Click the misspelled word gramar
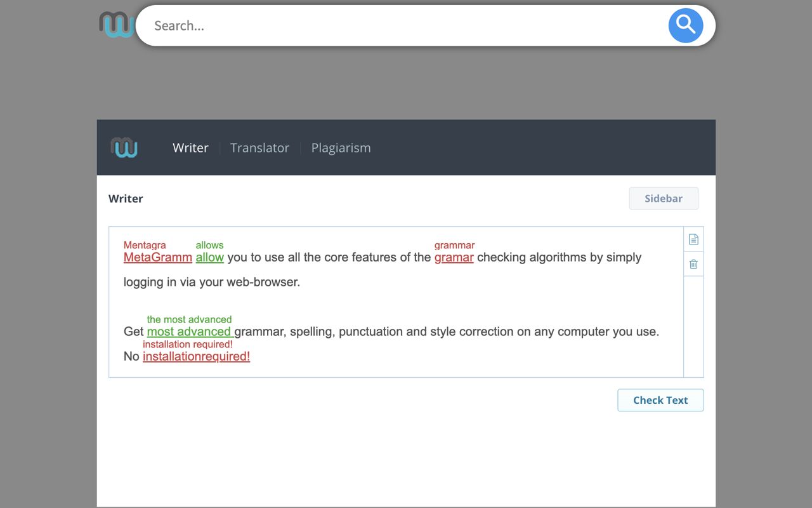This screenshot has width=812, height=508. [x=454, y=257]
